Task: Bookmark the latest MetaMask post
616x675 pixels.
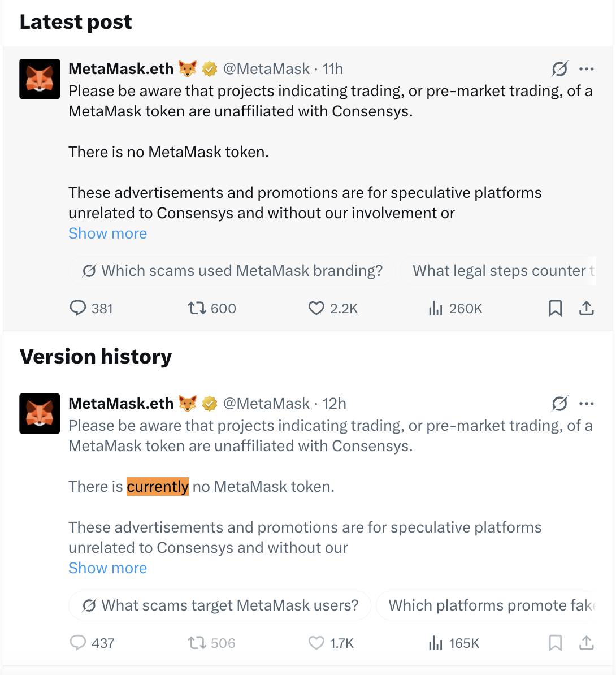Action: coord(555,308)
